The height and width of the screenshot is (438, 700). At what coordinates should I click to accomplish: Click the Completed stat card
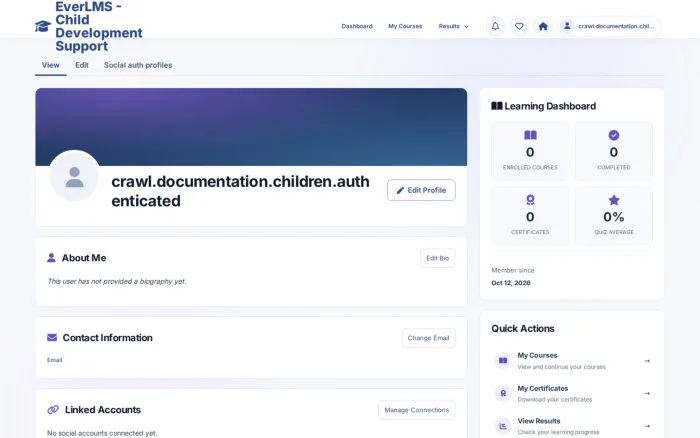(614, 151)
